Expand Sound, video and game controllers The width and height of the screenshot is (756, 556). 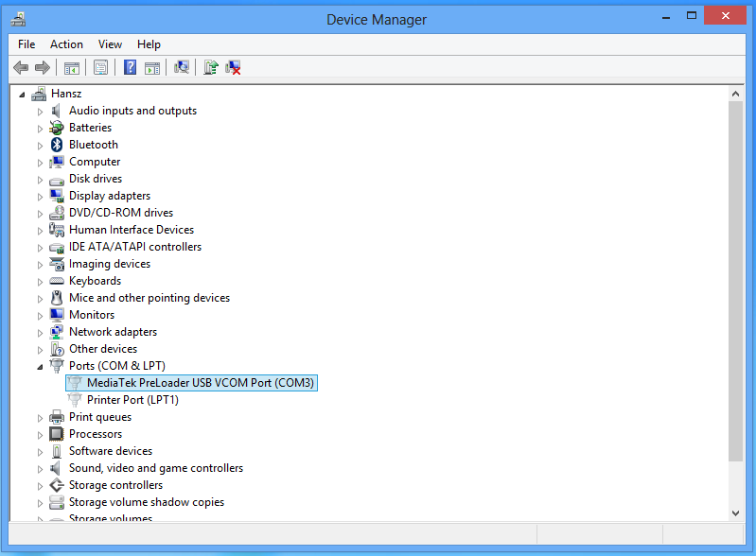(40, 469)
